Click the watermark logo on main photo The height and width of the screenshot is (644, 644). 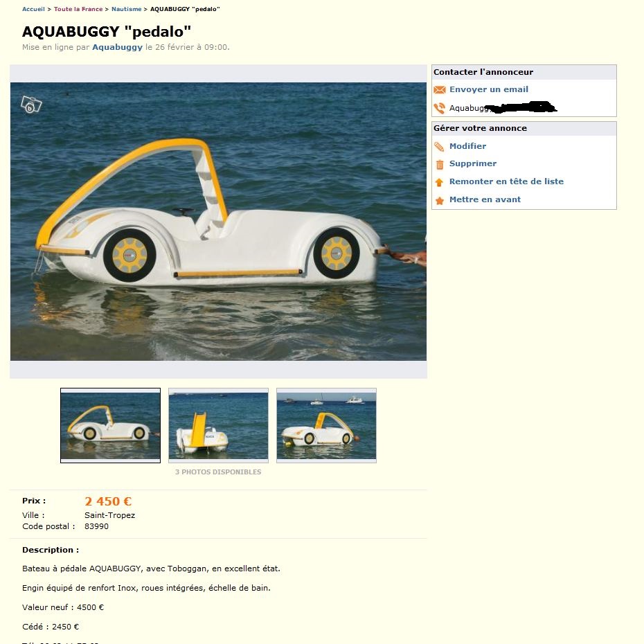(31, 105)
